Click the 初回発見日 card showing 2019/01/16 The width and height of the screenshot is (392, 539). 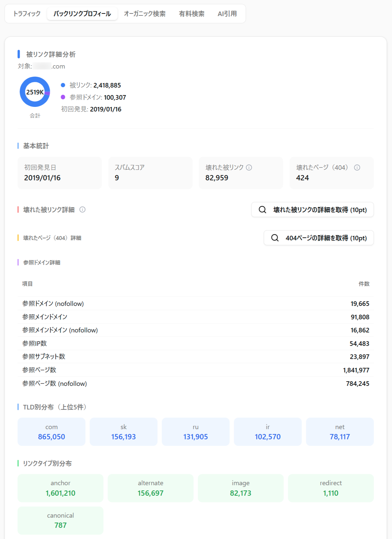(60, 173)
